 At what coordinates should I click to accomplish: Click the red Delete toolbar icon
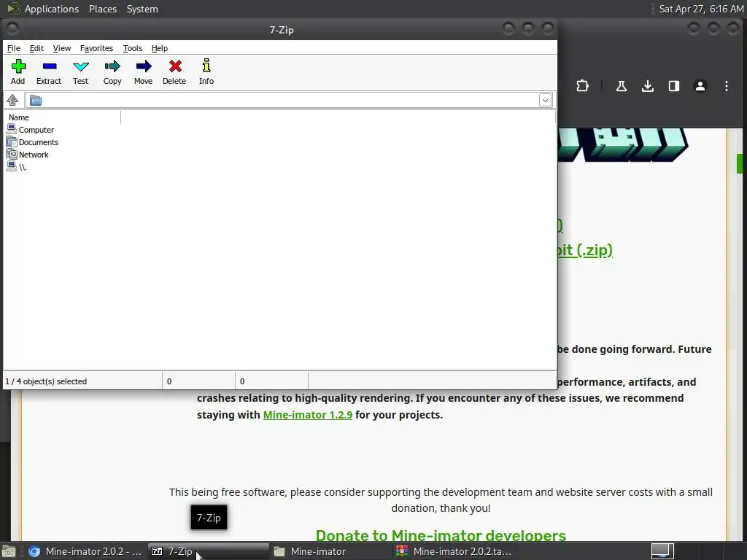(175, 66)
